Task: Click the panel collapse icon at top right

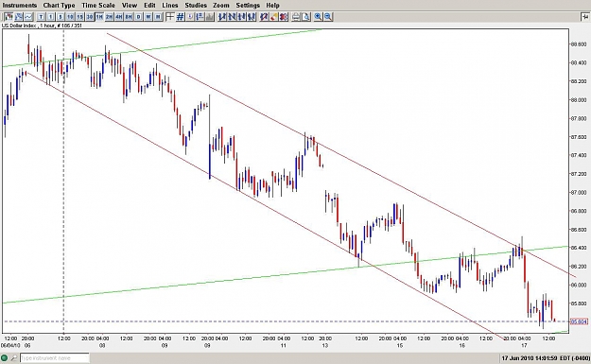Action: [585, 17]
